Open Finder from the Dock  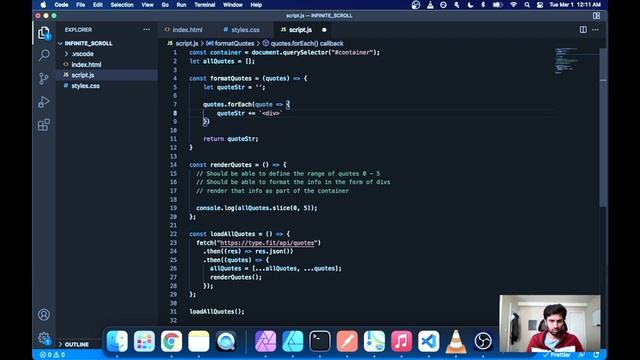coord(117,341)
